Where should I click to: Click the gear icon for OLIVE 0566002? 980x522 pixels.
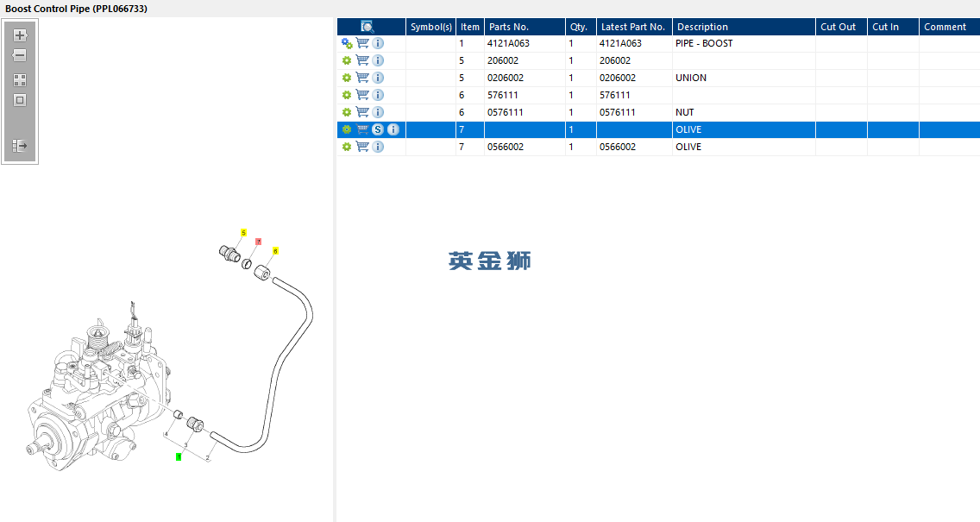pos(347,147)
